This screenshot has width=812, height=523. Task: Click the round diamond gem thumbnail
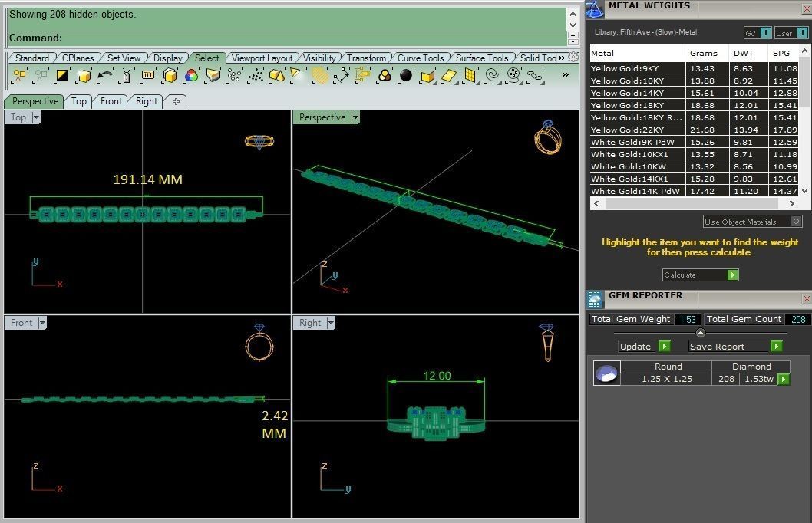click(606, 373)
